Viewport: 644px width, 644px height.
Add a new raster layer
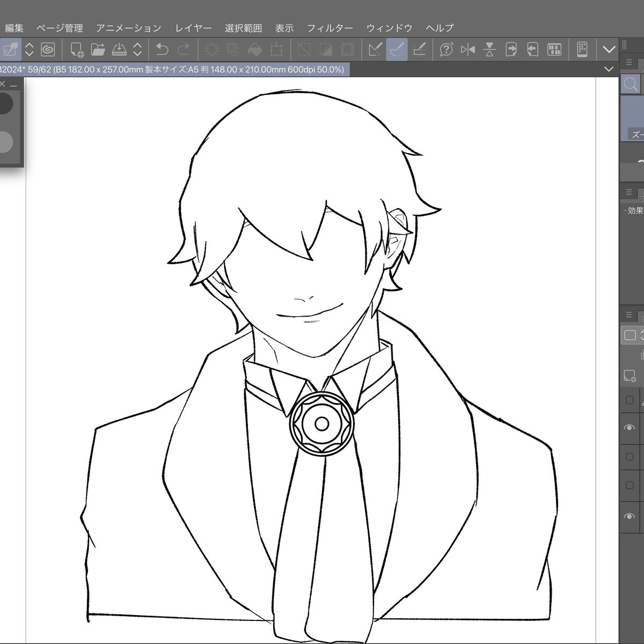pos(630,376)
